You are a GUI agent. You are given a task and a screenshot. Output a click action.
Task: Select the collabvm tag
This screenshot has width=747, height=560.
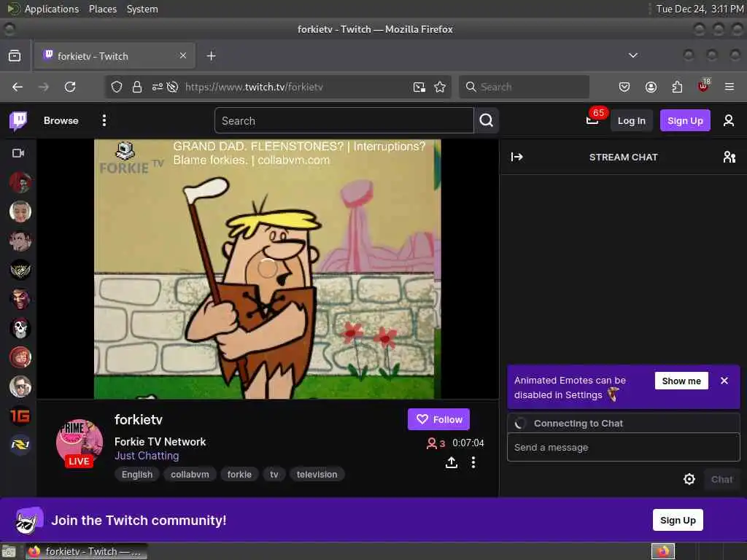coord(190,474)
